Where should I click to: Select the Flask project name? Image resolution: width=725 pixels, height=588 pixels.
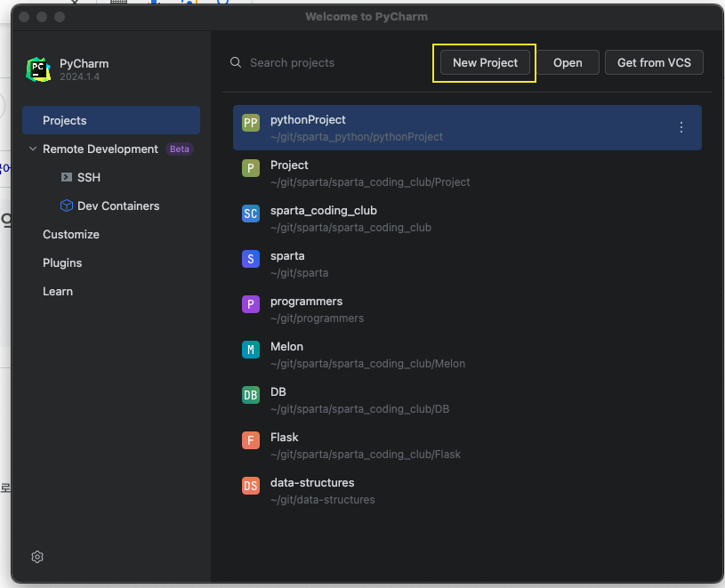pyautogui.click(x=285, y=437)
